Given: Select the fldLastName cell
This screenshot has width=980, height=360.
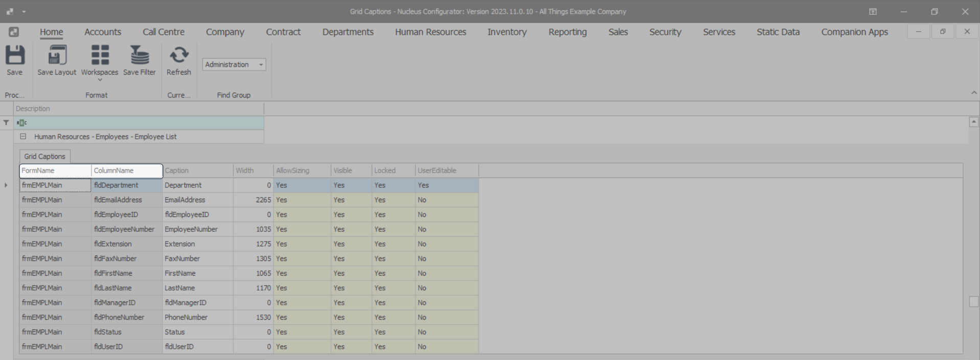Looking at the screenshot, I should 127,288.
